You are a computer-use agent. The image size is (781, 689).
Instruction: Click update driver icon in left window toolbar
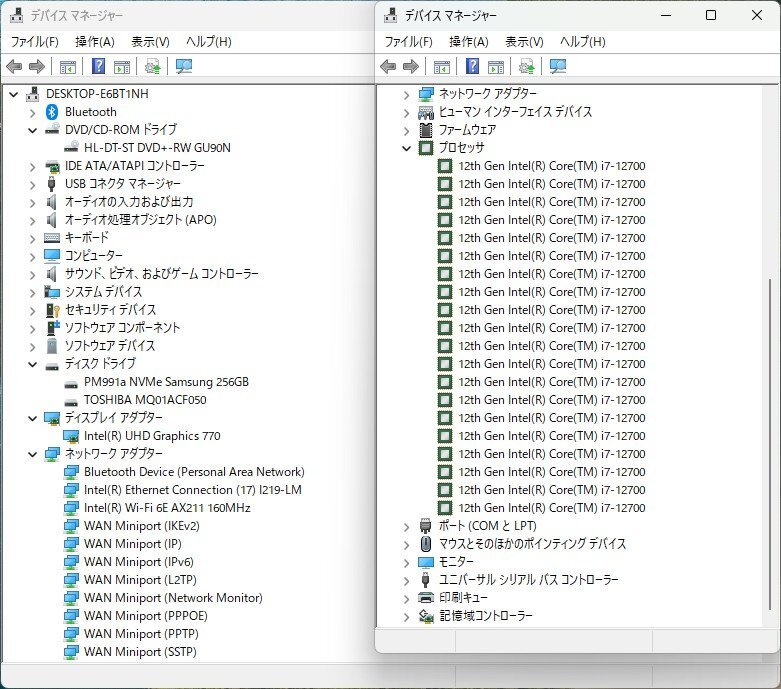tap(153, 66)
